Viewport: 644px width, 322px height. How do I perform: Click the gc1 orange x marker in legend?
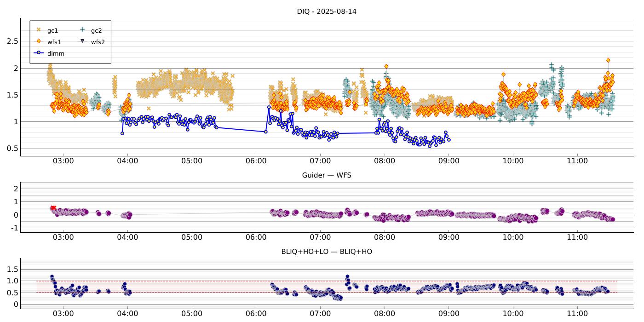pyautogui.click(x=39, y=30)
